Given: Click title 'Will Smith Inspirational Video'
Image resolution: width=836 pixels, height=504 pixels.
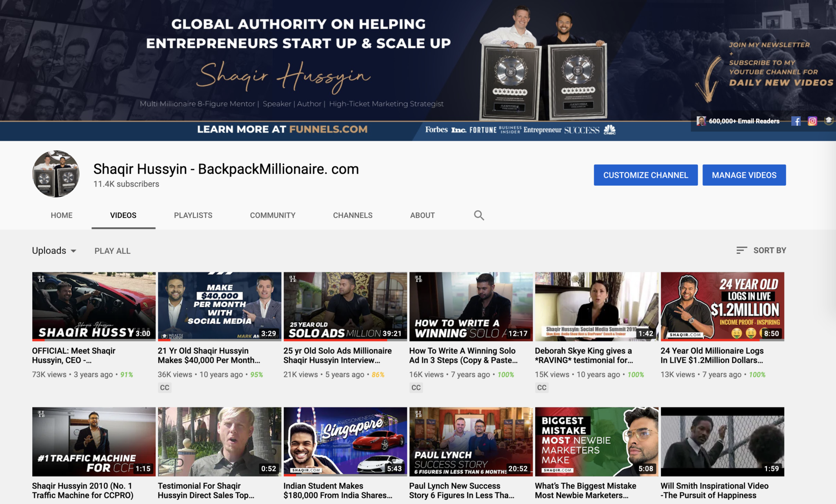Looking at the screenshot, I should [715, 491].
